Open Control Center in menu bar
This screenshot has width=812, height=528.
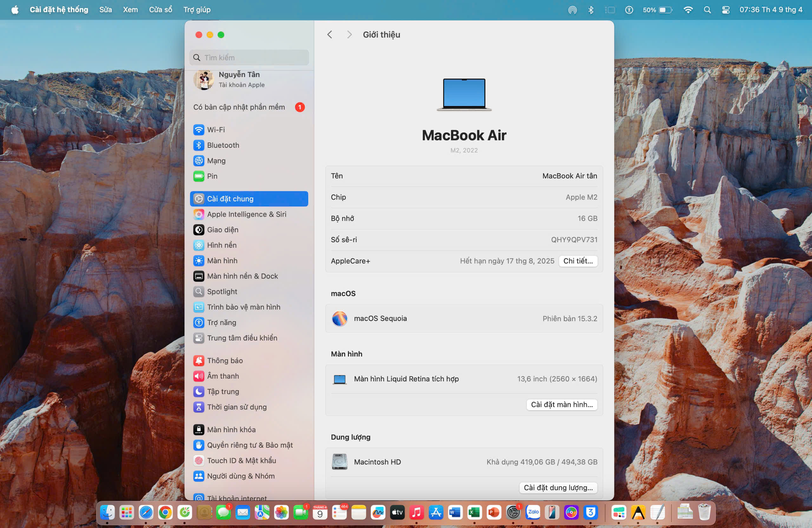point(725,10)
